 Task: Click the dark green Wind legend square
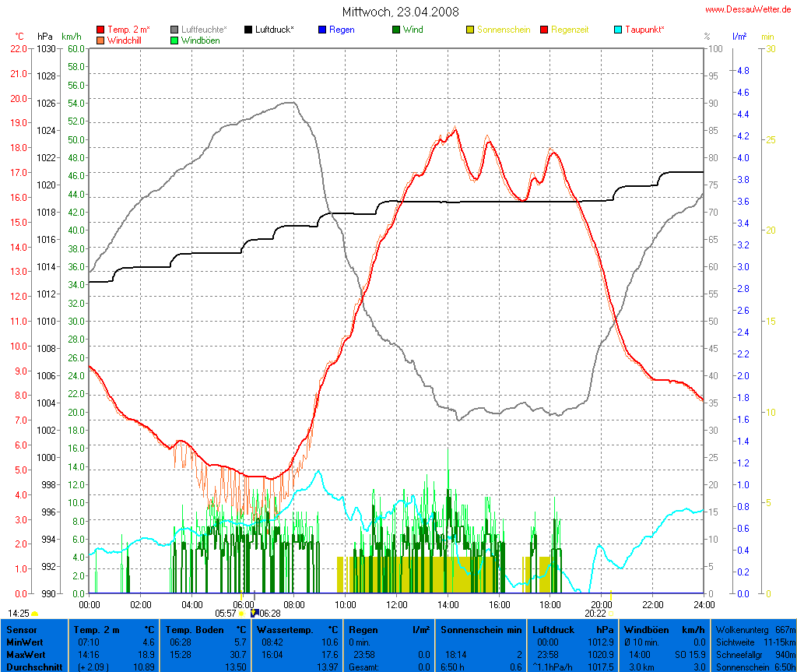[x=396, y=30]
